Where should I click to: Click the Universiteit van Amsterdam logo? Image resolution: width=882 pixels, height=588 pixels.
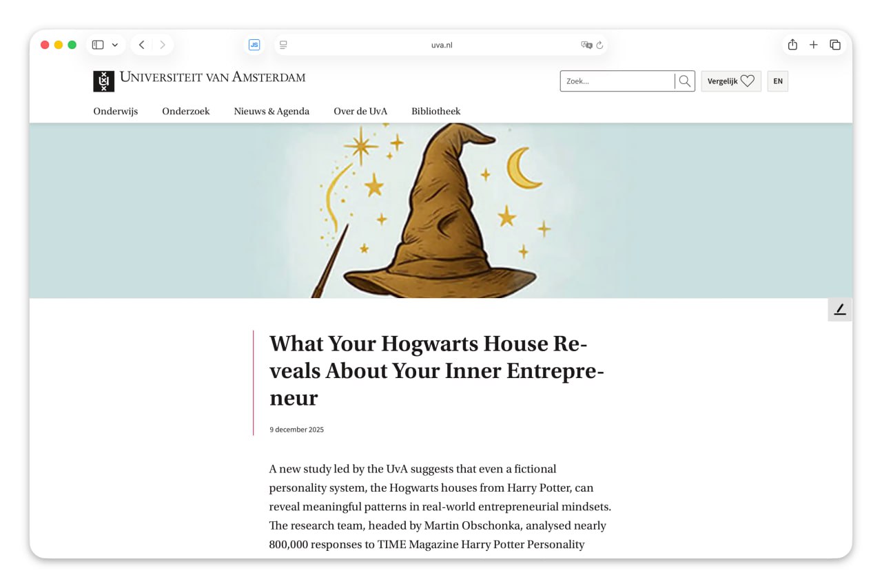pyautogui.click(x=199, y=80)
